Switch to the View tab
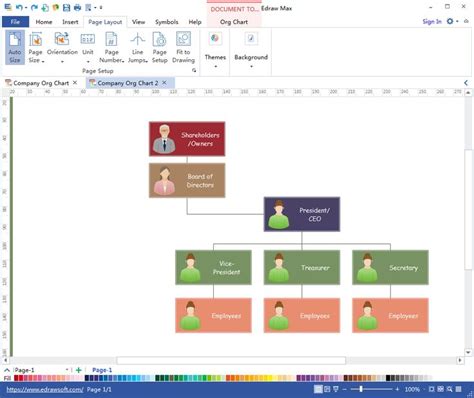Viewport: 474px width, 398px height. (138, 22)
